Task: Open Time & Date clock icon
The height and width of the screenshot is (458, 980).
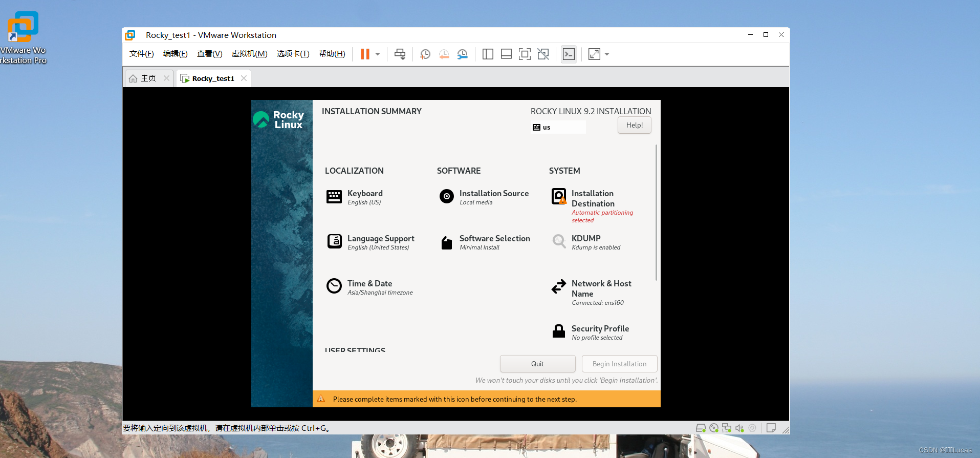Action: click(334, 286)
